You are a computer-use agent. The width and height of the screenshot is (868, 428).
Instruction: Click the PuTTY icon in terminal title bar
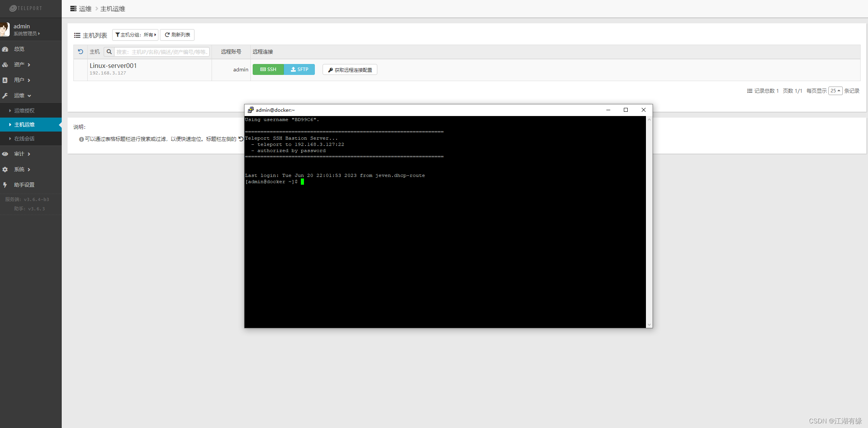click(x=251, y=110)
